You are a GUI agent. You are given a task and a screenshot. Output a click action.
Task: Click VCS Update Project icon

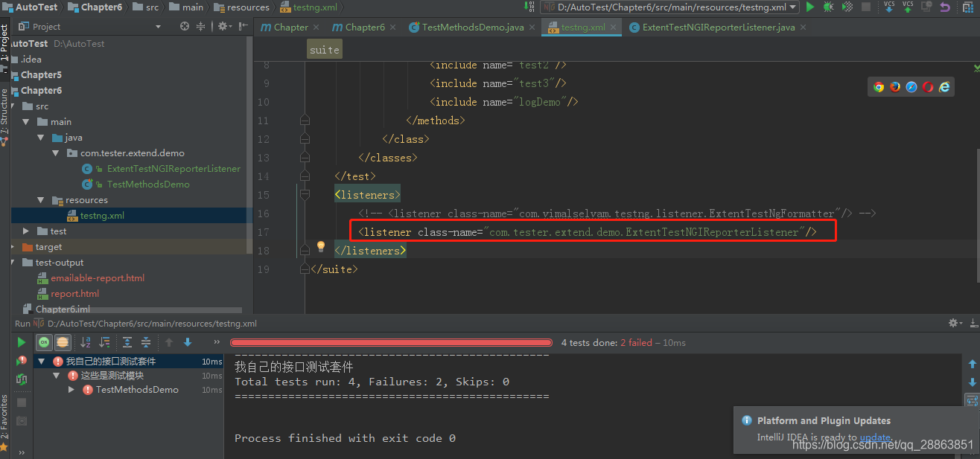point(889,7)
